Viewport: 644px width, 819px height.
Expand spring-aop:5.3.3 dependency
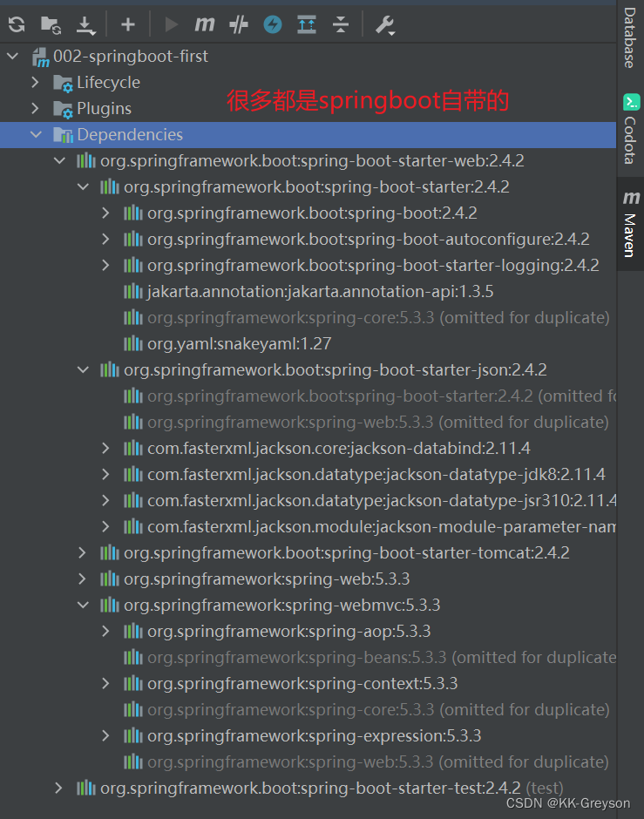(x=106, y=631)
